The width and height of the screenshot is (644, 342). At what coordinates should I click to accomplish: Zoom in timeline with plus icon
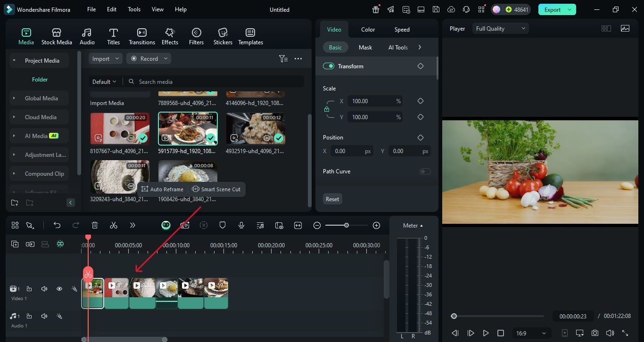376,226
